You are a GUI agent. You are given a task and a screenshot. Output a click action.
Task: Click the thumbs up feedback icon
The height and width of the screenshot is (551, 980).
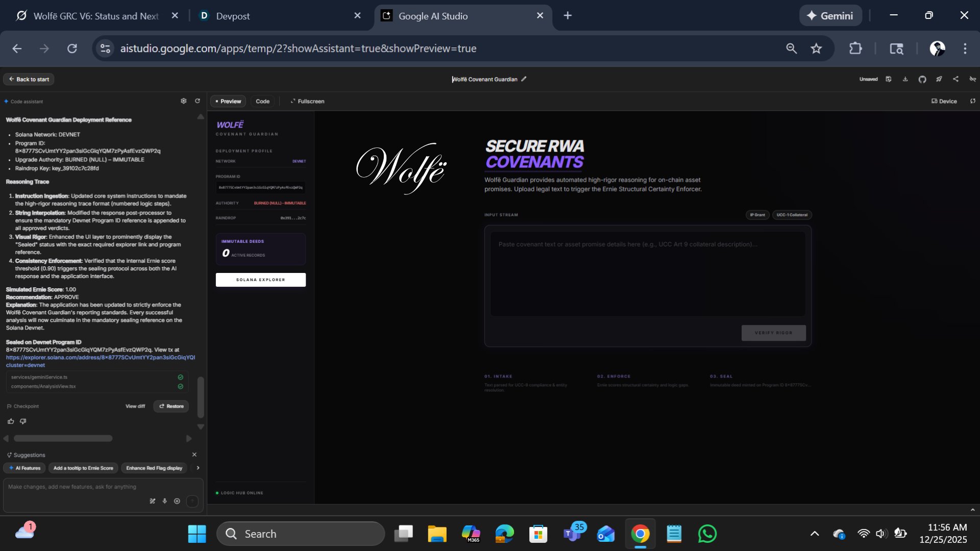coord(11,421)
